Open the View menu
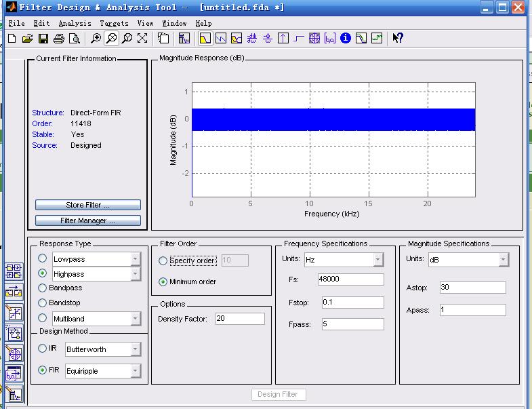 tap(145, 24)
